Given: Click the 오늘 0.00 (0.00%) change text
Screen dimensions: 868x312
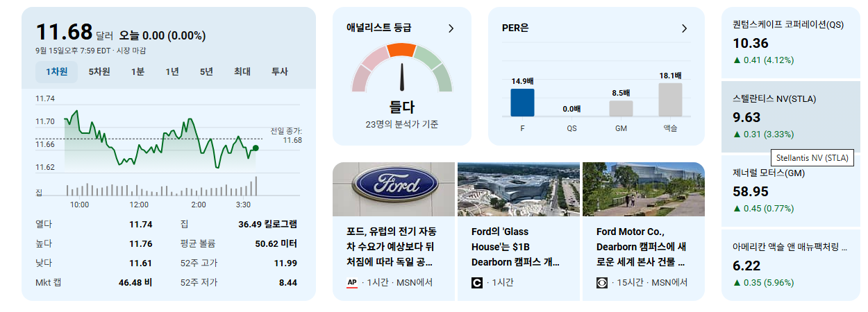Looking at the screenshot, I should (x=162, y=35).
